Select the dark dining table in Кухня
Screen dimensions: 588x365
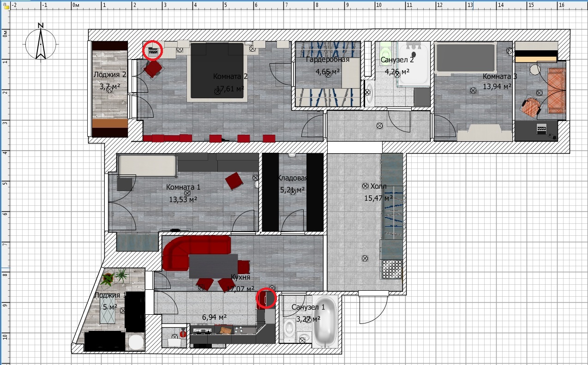point(213,266)
